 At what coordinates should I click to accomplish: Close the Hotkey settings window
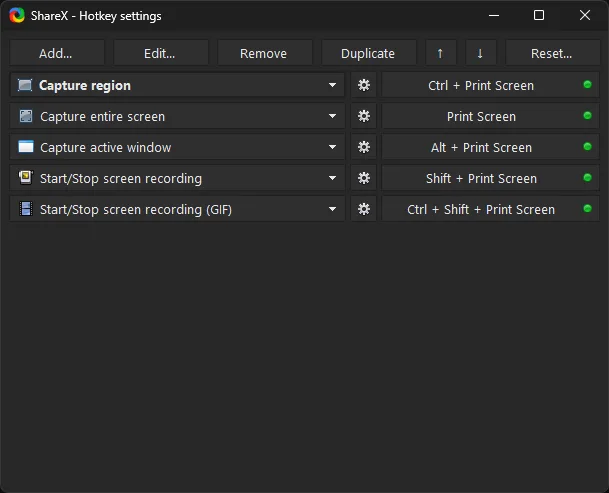(x=585, y=16)
